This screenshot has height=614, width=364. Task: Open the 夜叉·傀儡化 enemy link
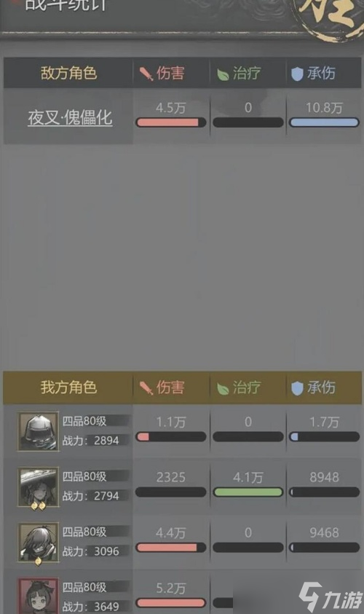[70, 117]
